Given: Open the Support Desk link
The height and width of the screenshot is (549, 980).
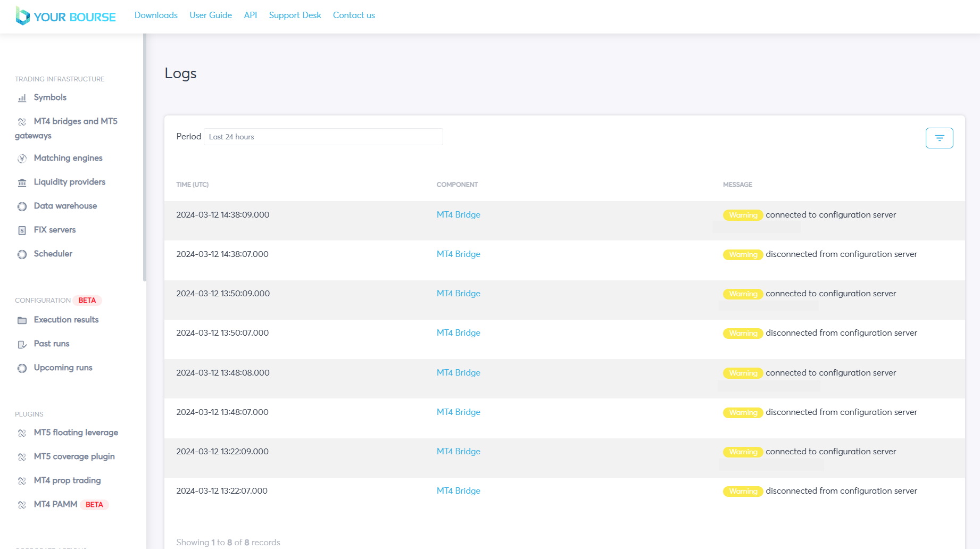Looking at the screenshot, I should (x=295, y=15).
